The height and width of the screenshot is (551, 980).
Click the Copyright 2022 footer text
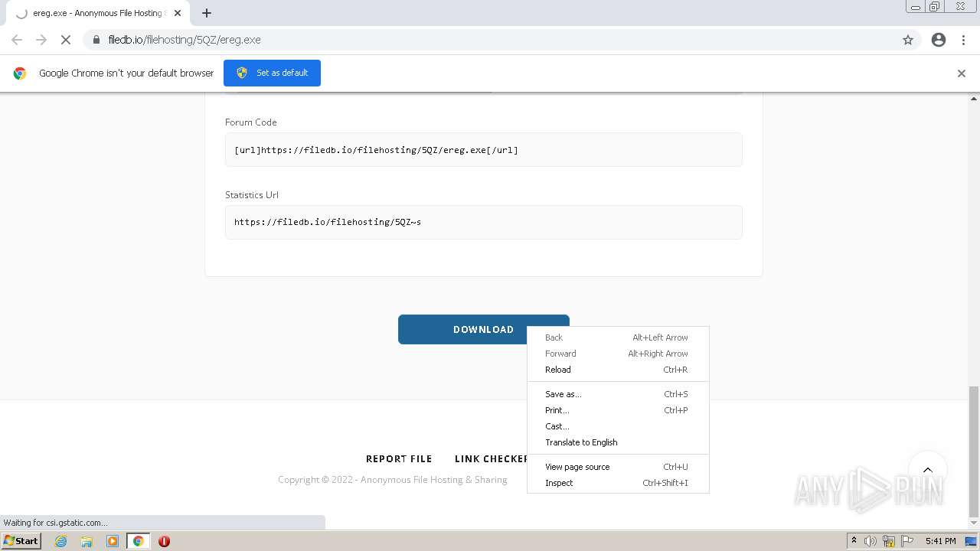tap(392, 480)
